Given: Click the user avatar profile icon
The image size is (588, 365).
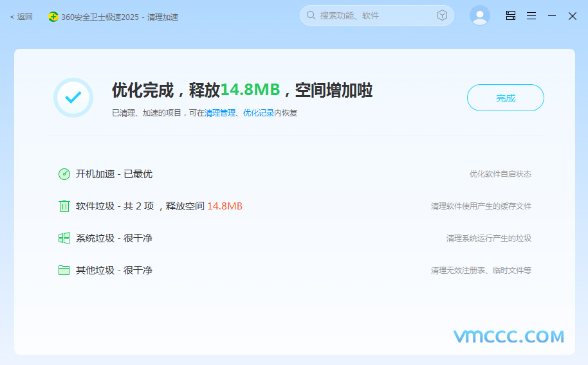Looking at the screenshot, I should point(479,15).
